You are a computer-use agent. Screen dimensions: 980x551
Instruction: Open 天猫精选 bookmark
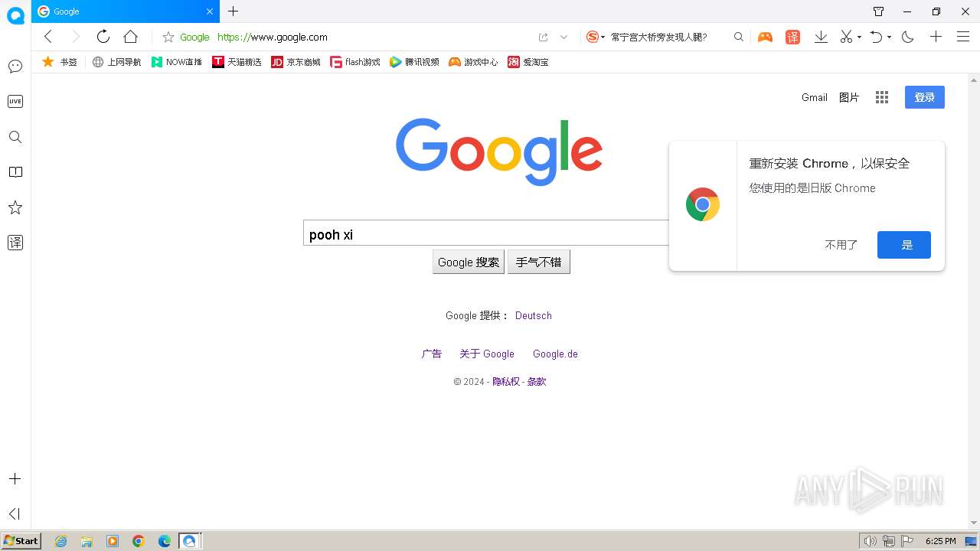237,62
